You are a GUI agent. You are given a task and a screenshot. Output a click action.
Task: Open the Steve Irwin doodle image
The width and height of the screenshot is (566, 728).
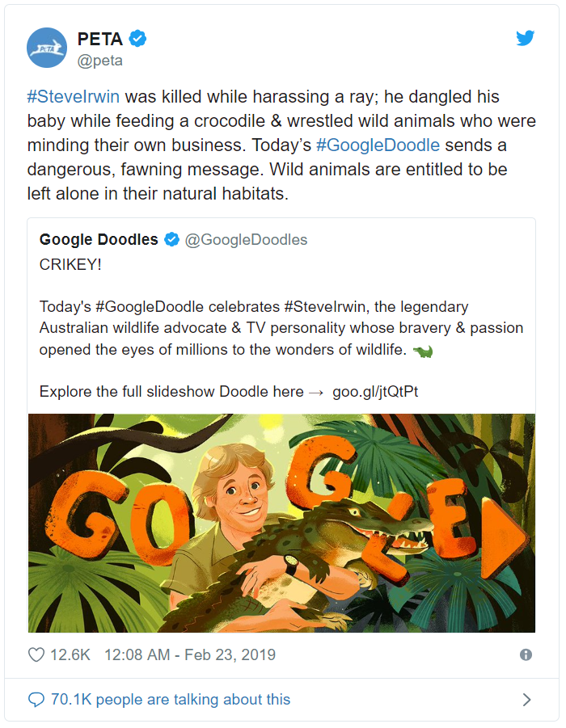[281, 524]
